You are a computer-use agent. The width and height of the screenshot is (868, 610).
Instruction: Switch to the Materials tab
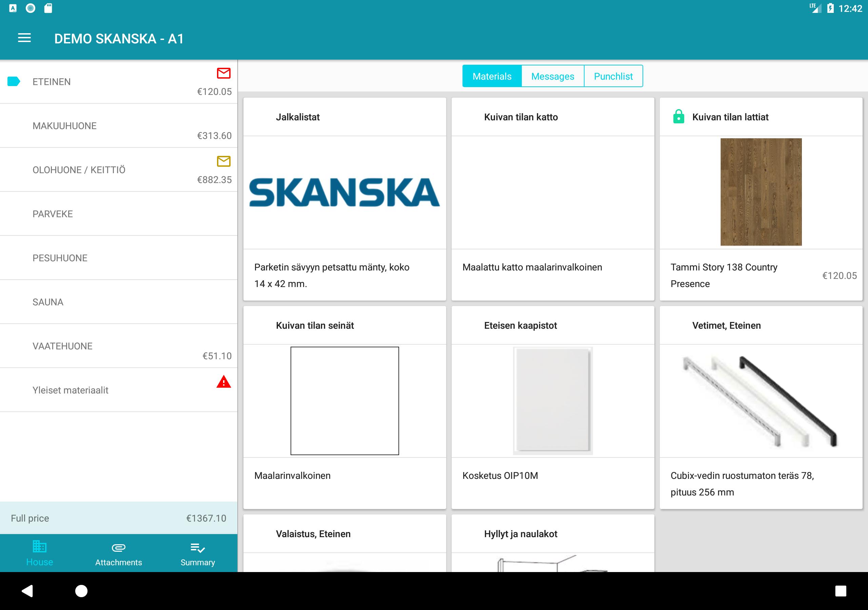point(492,76)
